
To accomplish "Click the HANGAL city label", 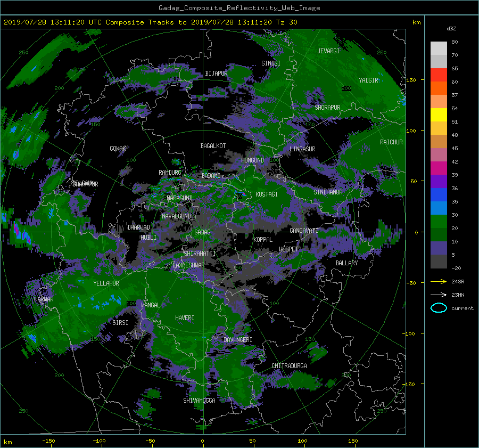I will point(150,305).
